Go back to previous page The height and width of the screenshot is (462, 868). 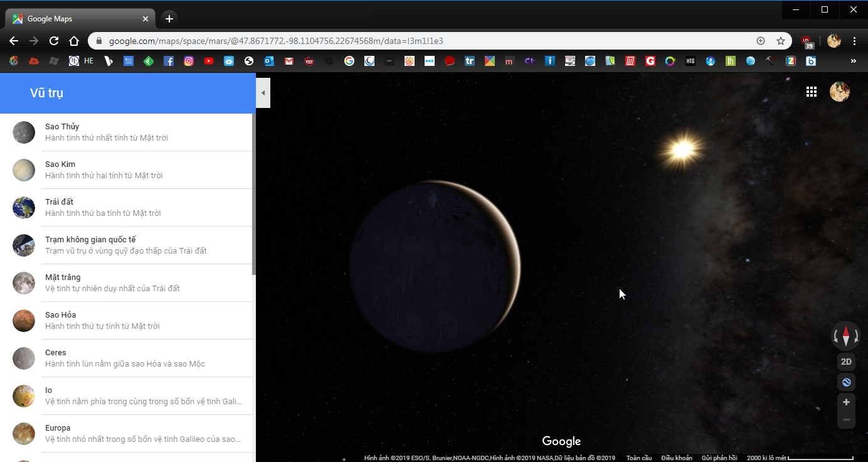[14, 41]
